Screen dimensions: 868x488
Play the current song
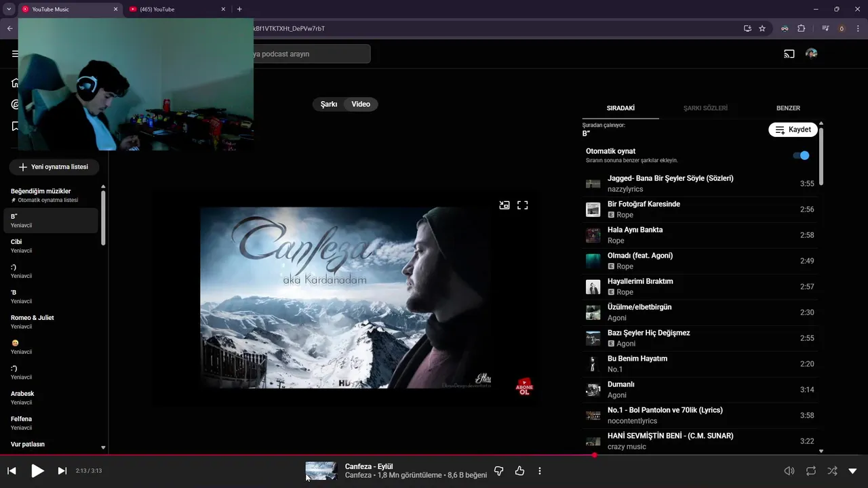click(x=37, y=470)
